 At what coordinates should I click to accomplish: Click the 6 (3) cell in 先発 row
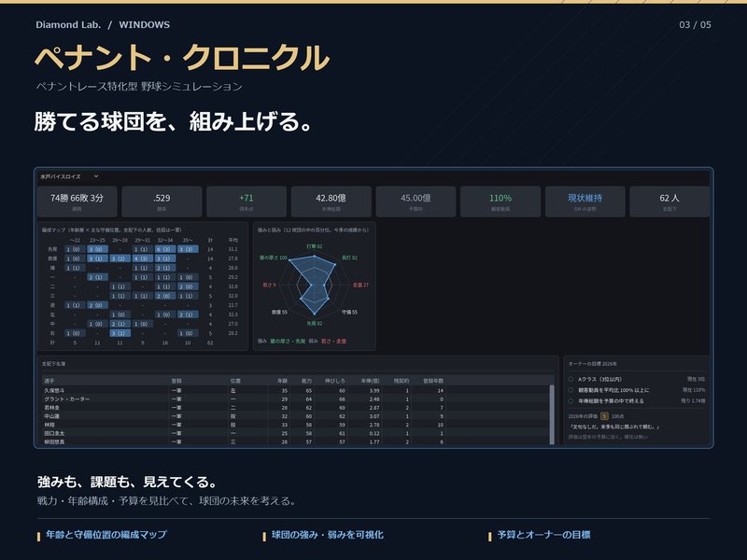(165, 249)
